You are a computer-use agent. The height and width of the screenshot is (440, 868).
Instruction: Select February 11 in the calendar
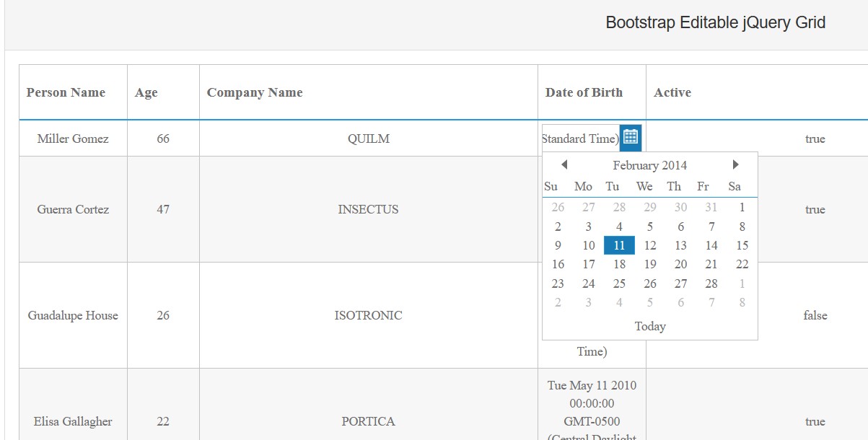click(x=619, y=245)
